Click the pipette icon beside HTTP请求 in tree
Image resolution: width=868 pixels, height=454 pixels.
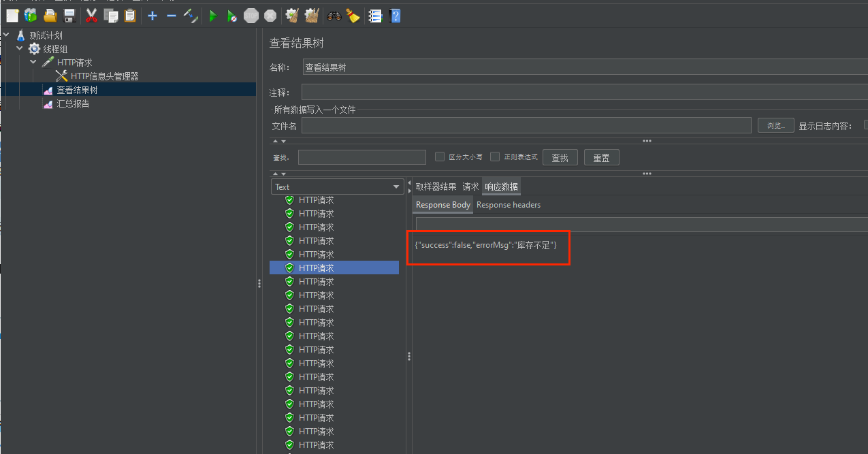pyautogui.click(x=48, y=63)
